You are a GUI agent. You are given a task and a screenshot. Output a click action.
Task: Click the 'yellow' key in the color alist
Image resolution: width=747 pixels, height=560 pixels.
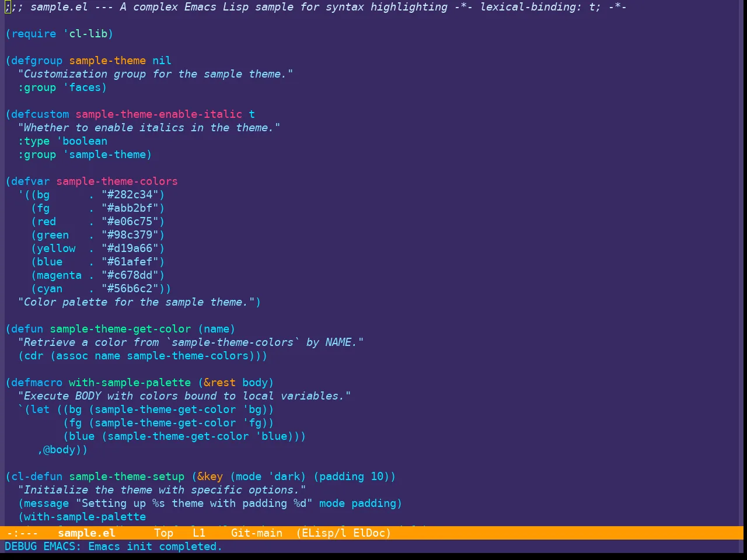coord(56,249)
